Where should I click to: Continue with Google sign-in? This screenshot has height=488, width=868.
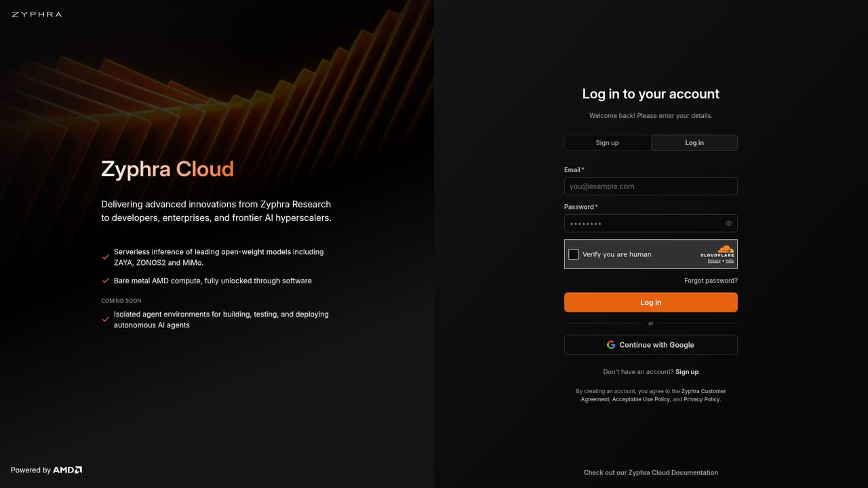click(x=651, y=345)
